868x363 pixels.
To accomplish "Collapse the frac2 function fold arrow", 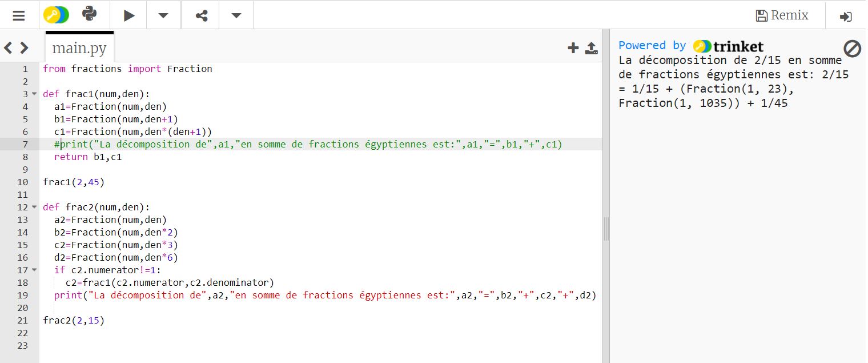I will pos(34,208).
